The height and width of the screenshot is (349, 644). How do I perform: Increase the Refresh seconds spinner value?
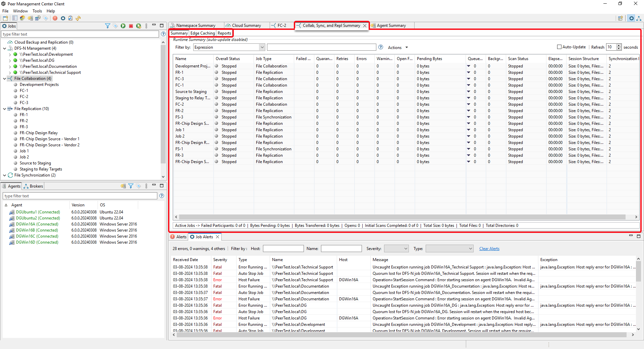click(619, 46)
